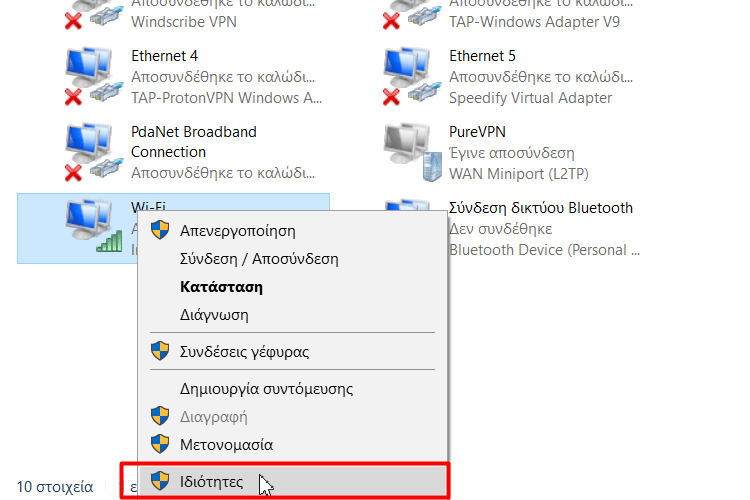Click the shield icon beside Μετονομασία
This screenshot has width=750, height=500.
click(159, 443)
